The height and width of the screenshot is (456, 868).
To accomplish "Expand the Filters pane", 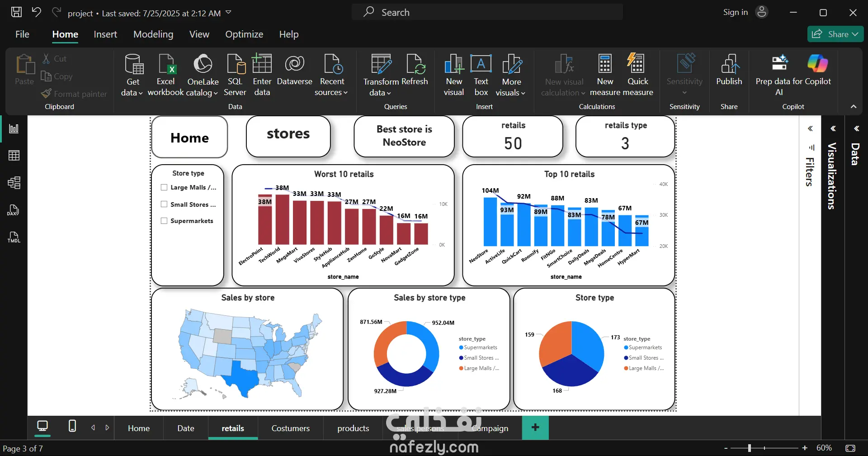I will [x=810, y=128].
